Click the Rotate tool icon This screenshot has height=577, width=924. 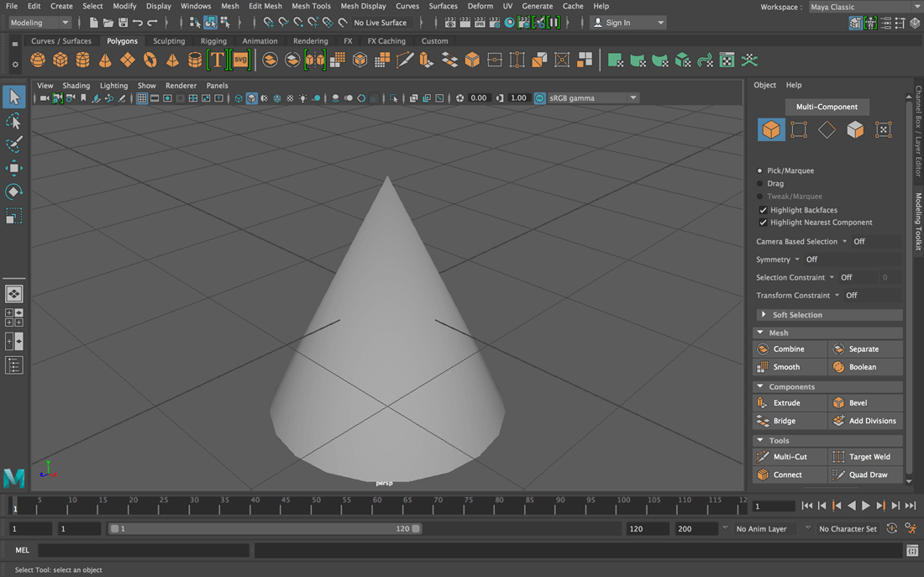[x=13, y=191]
